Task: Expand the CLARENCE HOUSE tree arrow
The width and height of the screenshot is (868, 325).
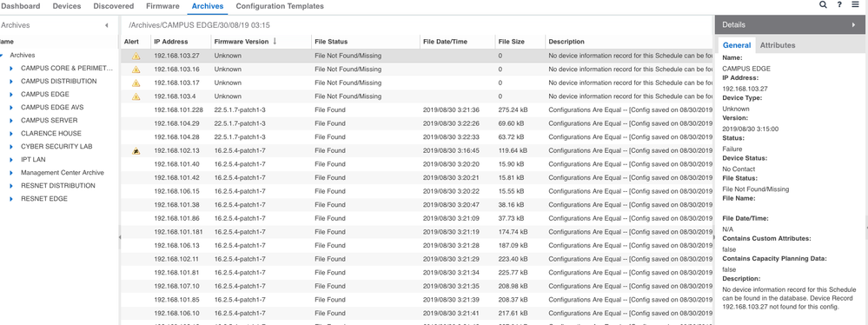Action: [11, 134]
